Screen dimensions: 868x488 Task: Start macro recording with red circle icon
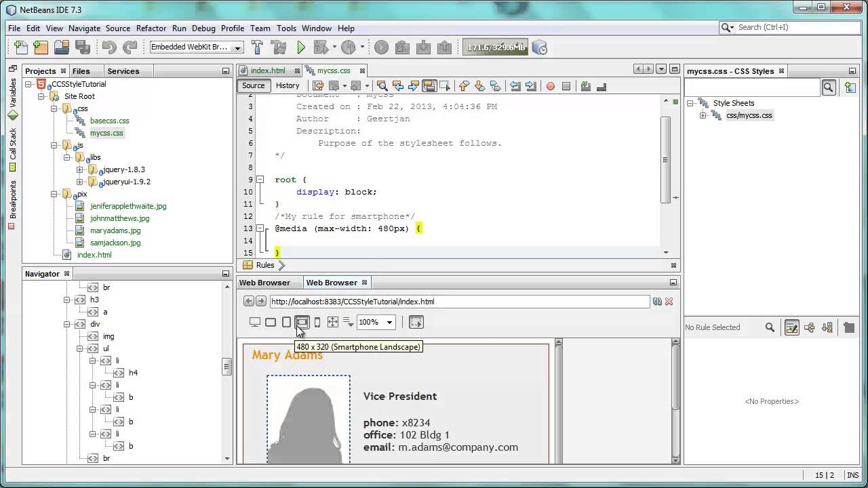551,86
